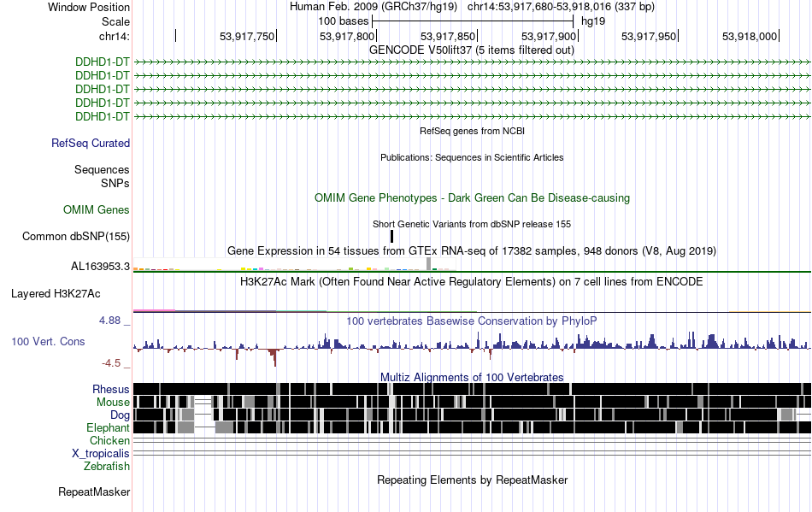Image resolution: width=812 pixels, height=512 pixels.
Task: Click the 4.88 PhyloP upper limit value
Action: [x=109, y=321]
